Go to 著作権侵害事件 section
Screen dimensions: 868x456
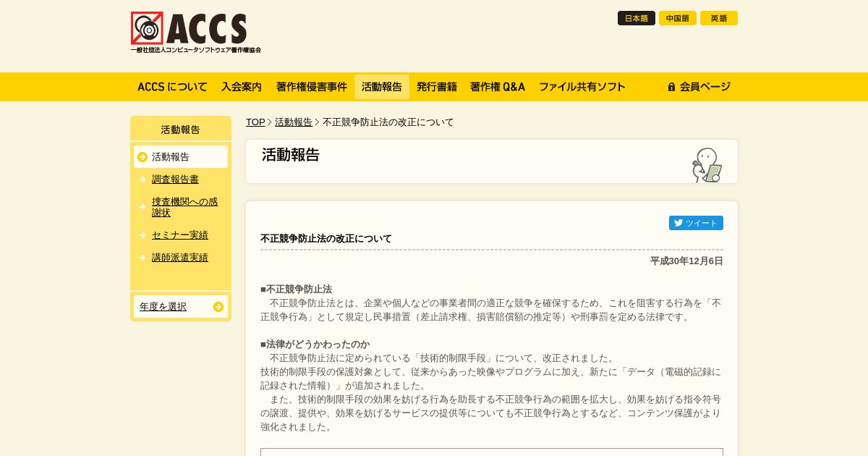tap(312, 87)
